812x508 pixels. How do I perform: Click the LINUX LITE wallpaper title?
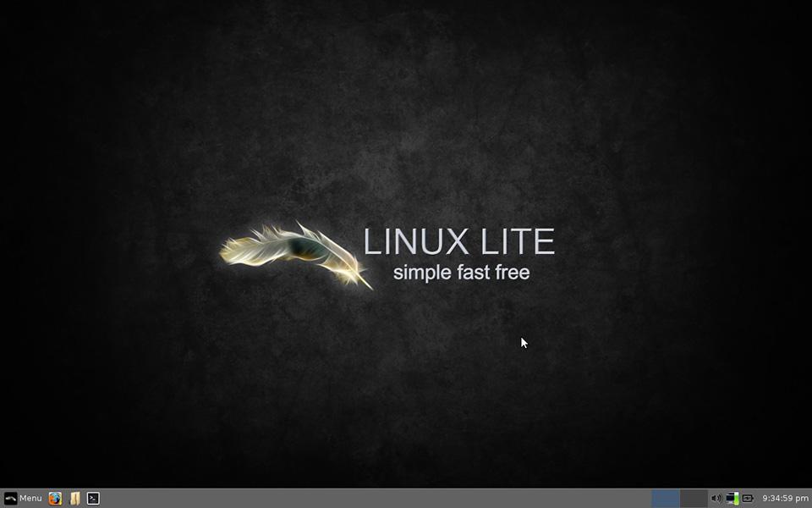(x=458, y=241)
